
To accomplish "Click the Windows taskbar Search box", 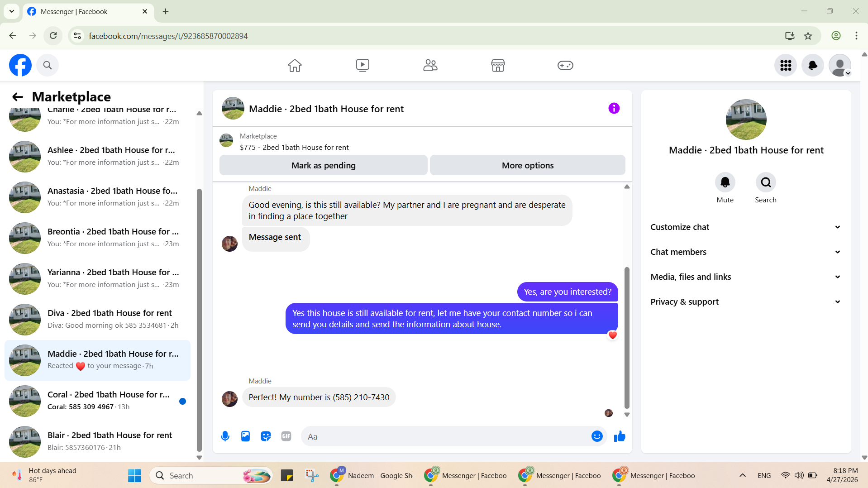I will coord(211,476).
